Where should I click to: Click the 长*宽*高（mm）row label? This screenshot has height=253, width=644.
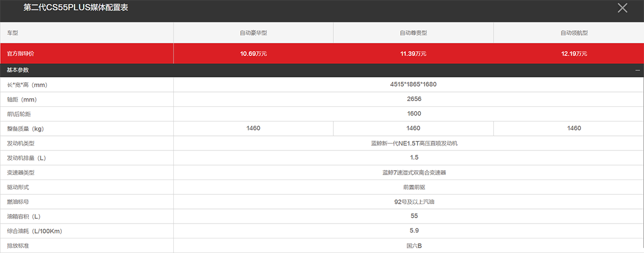click(x=28, y=85)
